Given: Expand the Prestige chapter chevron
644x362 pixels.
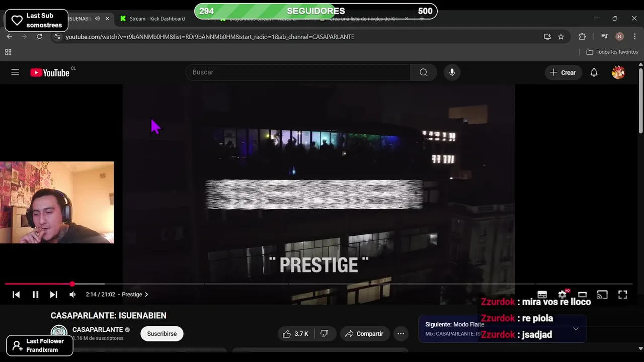Looking at the screenshot, I should [x=146, y=295].
